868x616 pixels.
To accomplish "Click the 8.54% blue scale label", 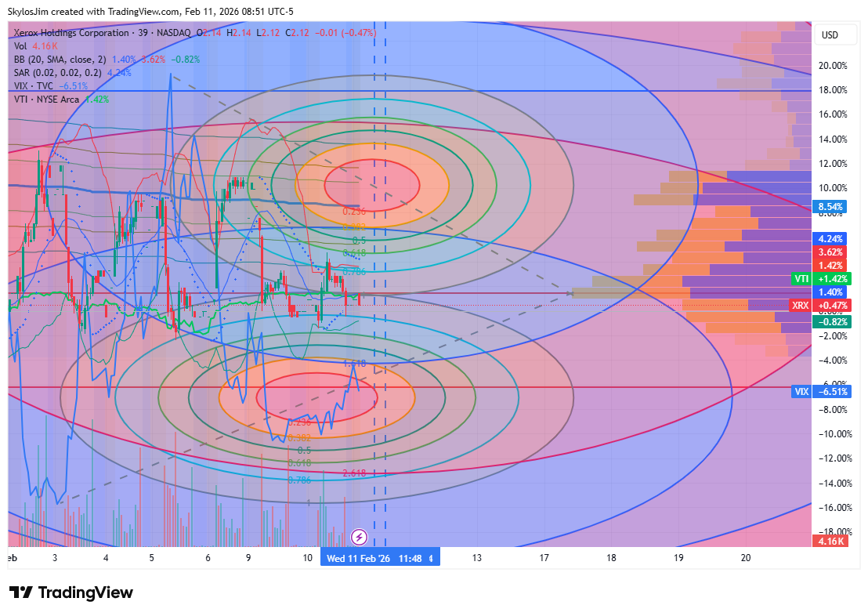I will point(830,207).
